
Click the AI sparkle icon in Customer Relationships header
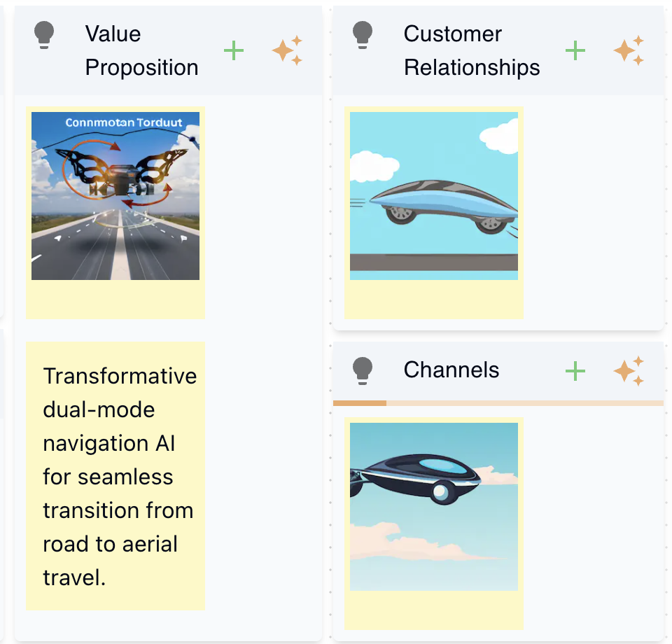[628, 50]
